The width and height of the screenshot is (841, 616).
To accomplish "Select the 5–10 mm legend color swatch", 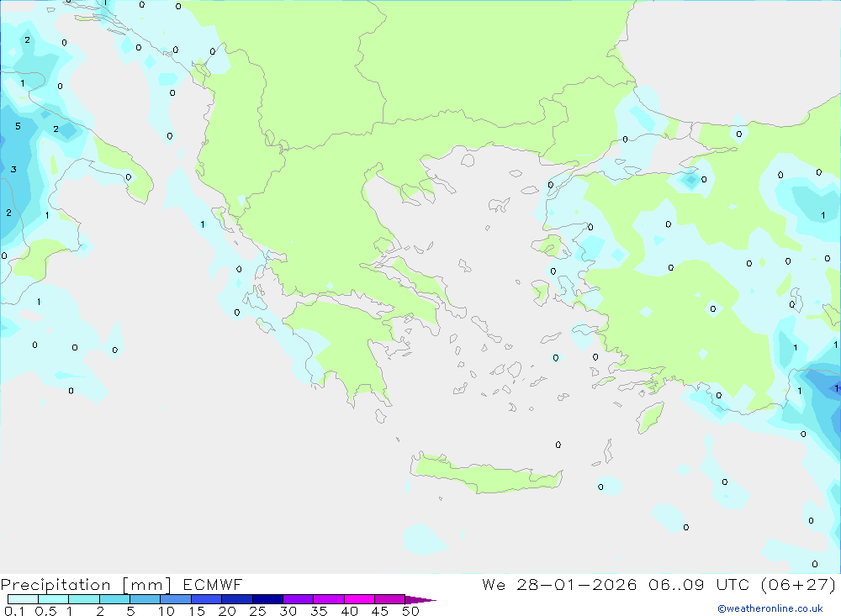I will 145,599.
